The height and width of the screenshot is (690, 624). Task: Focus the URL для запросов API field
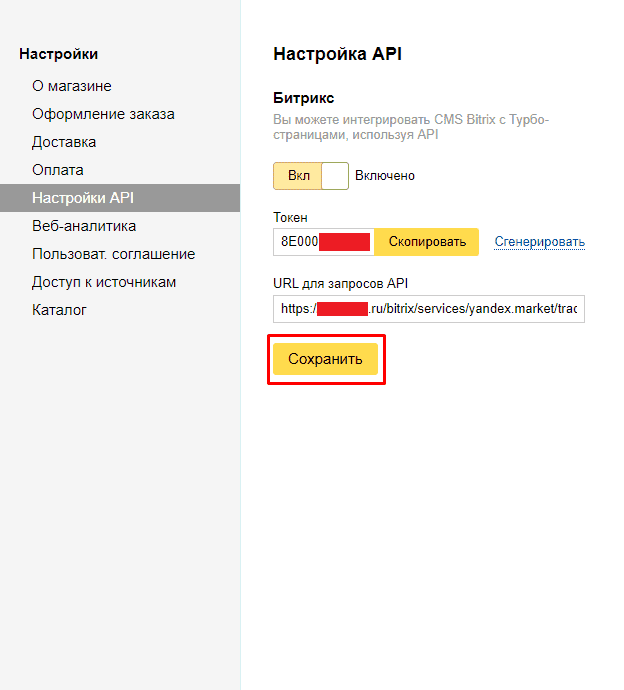[429, 309]
